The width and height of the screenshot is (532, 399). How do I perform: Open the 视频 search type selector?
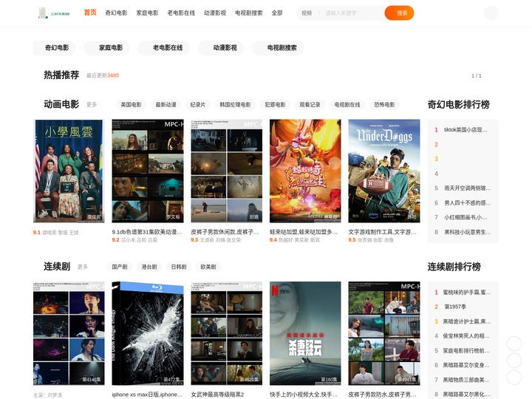coord(307,13)
